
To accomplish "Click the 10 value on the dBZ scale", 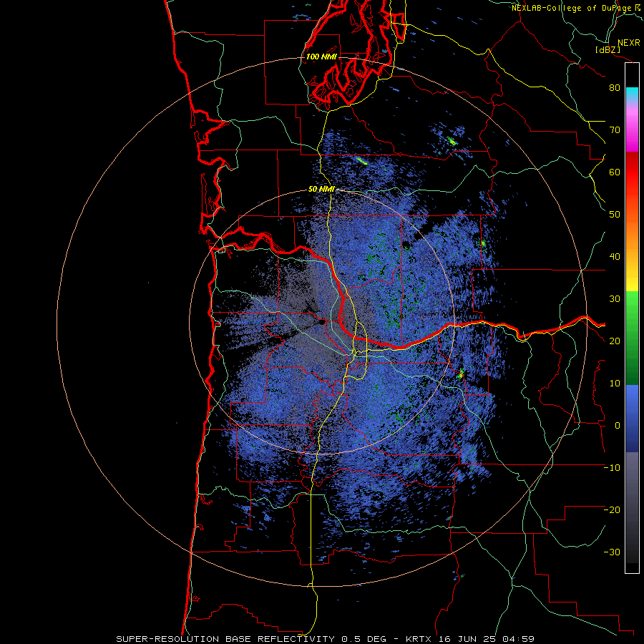I will (x=615, y=384).
